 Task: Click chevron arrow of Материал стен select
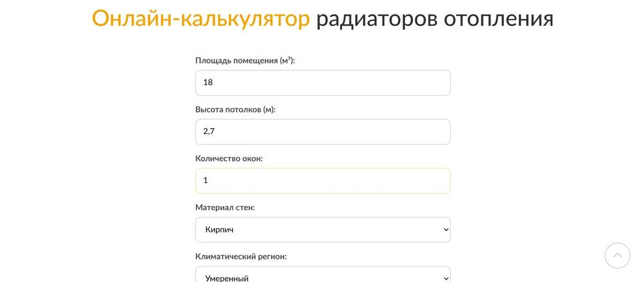click(x=445, y=230)
